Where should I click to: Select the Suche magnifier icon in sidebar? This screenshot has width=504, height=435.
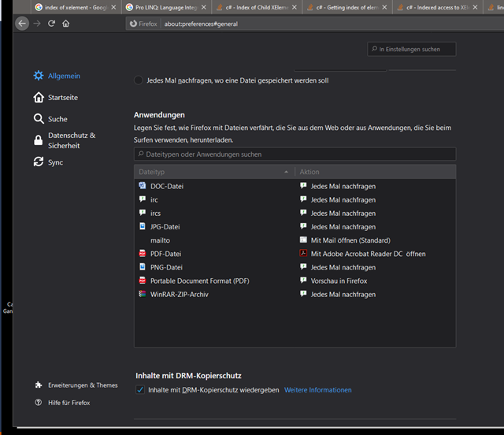click(x=39, y=119)
